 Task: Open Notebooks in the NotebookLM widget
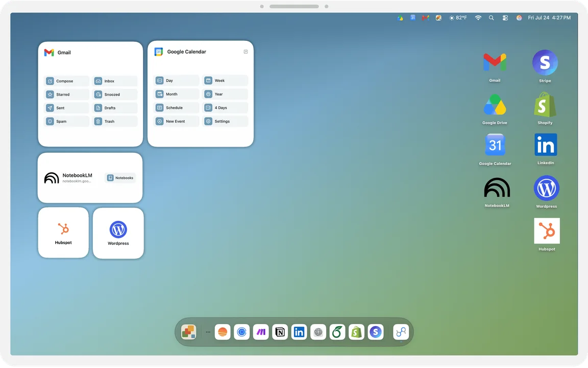[120, 178]
